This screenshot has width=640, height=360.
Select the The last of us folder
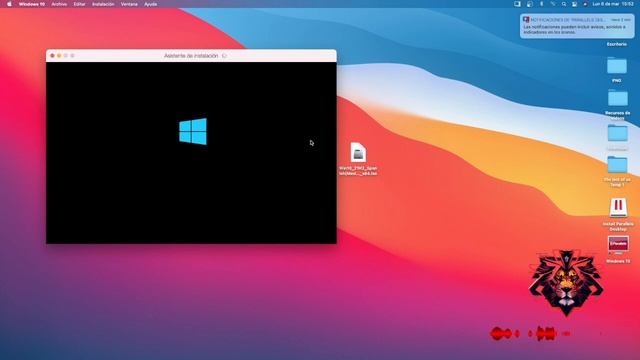[617, 164]
